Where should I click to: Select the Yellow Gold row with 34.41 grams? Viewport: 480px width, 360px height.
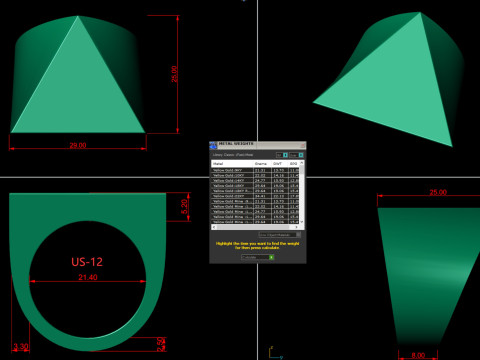[256, 196]
